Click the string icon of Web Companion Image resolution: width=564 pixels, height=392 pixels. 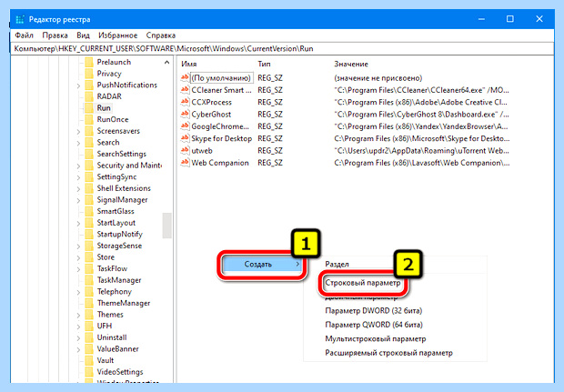[x=185, y=163]
